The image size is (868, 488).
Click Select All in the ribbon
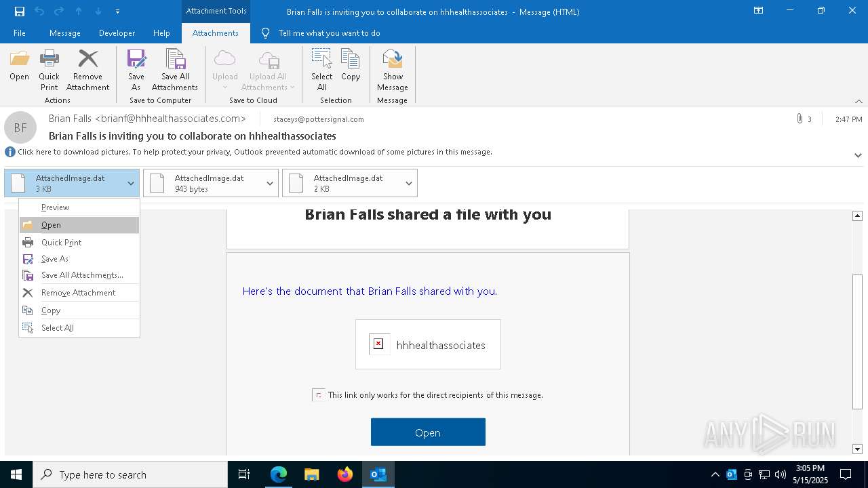pos(321,70)
